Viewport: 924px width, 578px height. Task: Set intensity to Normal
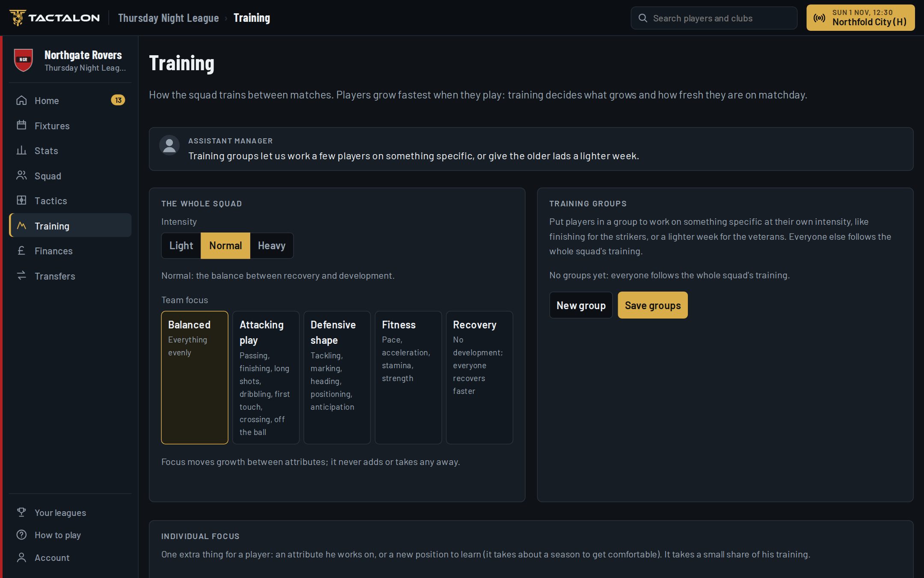(x=225, y=246)
